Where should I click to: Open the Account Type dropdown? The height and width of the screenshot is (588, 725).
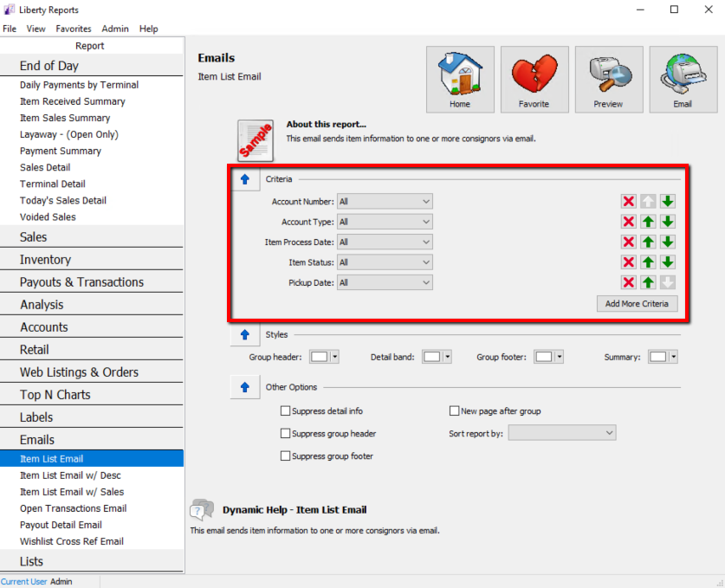tap(385, 222)
